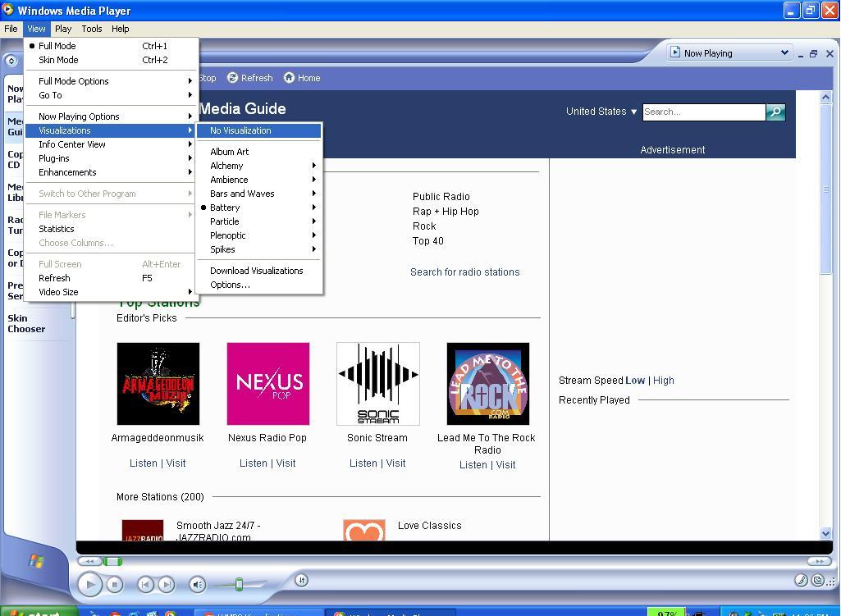Open the Public Radio genre link
Viewport: 841px width, 616px height.
[x=441, y=197]
